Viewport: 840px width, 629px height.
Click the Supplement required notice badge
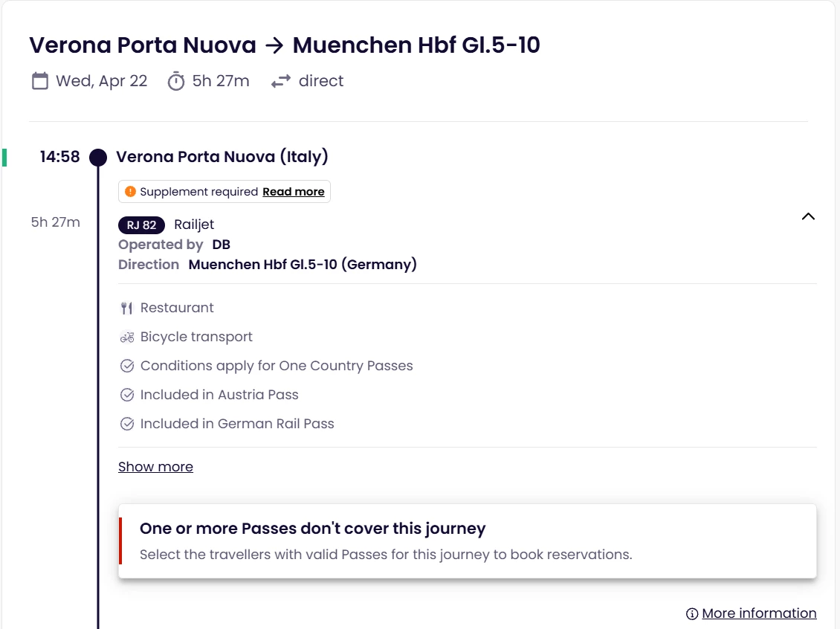tap(198, 192)
